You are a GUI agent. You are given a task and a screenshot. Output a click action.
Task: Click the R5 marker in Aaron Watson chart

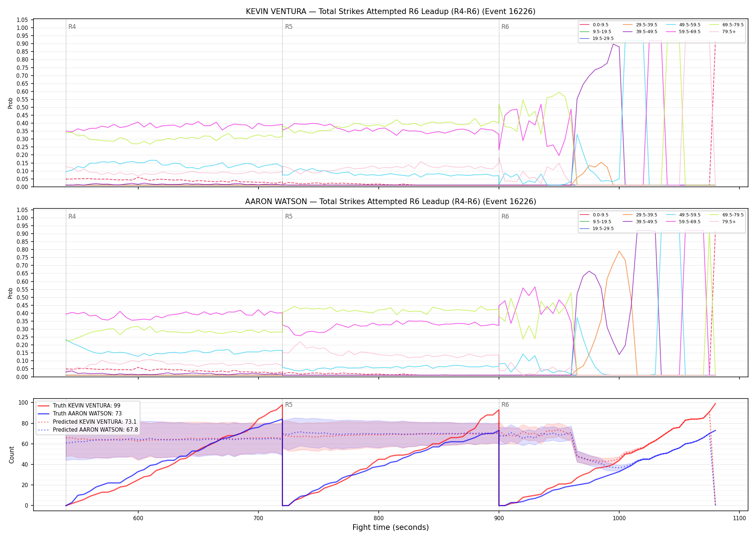(x=289, y=216)
